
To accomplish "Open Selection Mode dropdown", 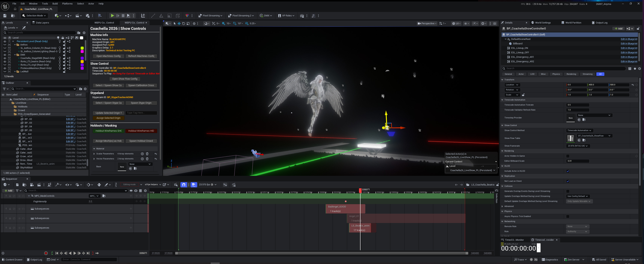I will coord(35,15).
